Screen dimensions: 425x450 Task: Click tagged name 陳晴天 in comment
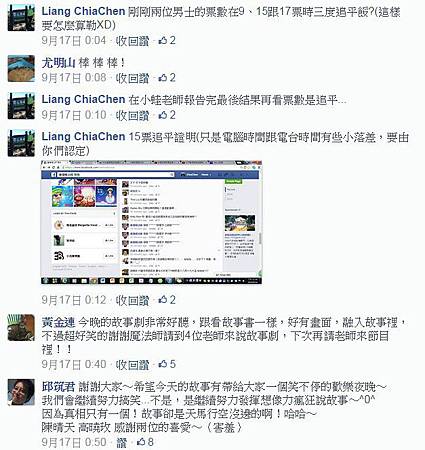tap(58, 428)
